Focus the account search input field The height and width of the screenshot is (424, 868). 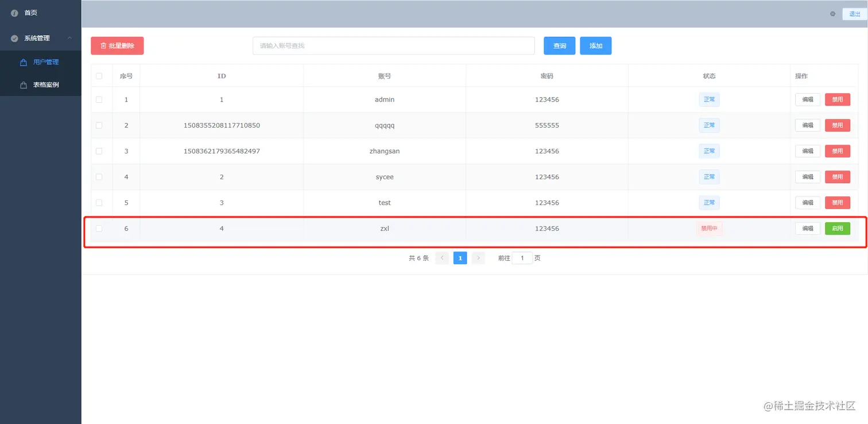[394, 46]
